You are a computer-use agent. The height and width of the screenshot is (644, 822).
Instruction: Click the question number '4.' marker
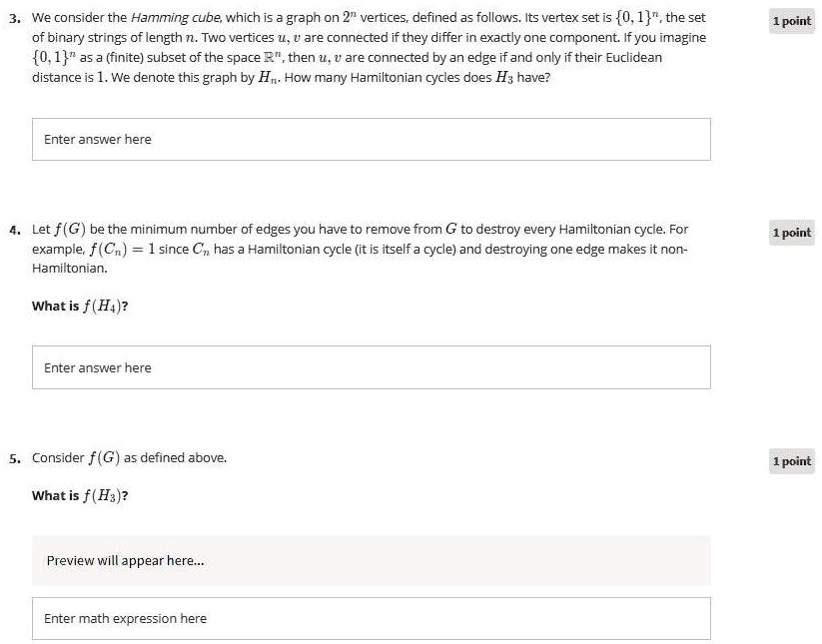[13, 229]
